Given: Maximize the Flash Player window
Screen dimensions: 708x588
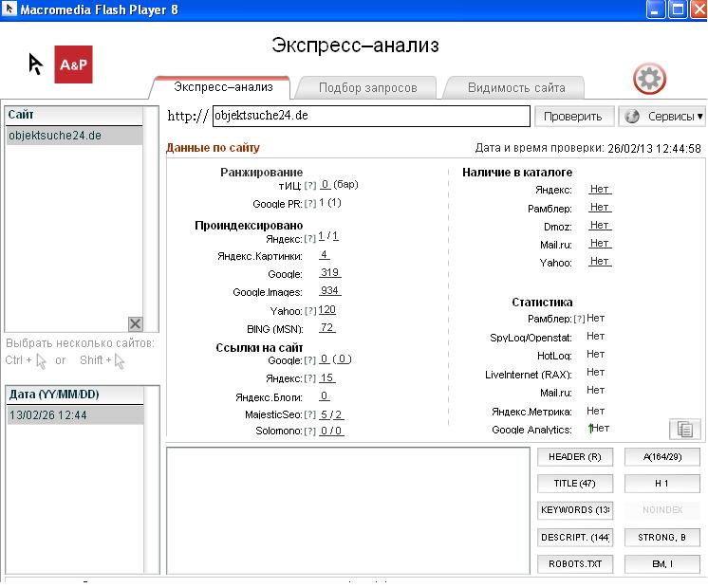Looking at the screenshot, I should tap(678, 9).
